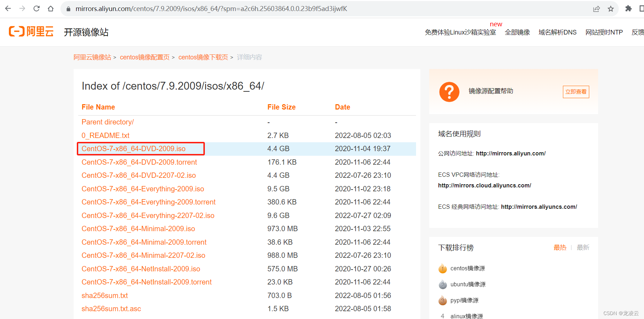Viewport: 644px width, 319px height.
Task: Open 开源镜像站 site title
Action: [x=86, y=32]
